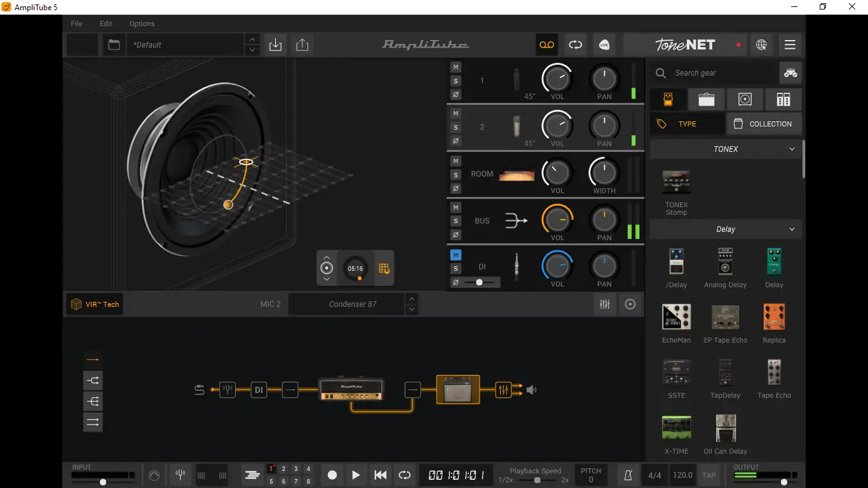868x488 pixels.
Task: Click the tuner icon in bottom bar
Action: tap(180, 475)
